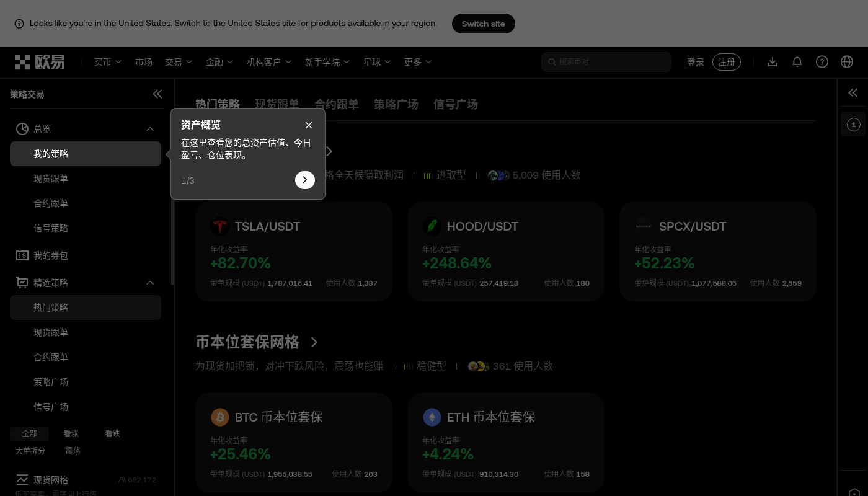Open the language globe icon

pos(847,62)
